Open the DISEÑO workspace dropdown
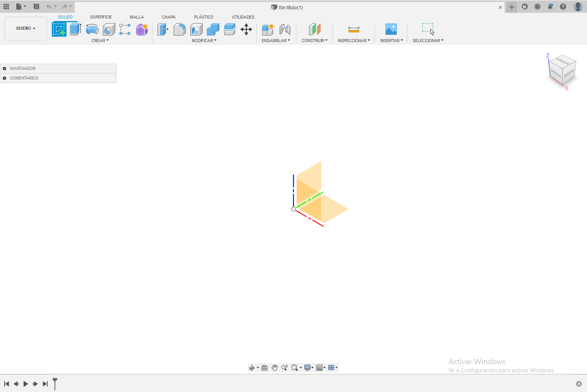This screenshot has width=587, height=392. tap(26, 28)
